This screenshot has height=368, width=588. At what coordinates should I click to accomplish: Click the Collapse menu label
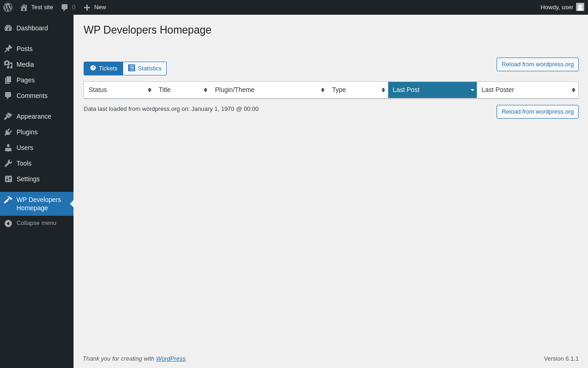click(36, 223)
